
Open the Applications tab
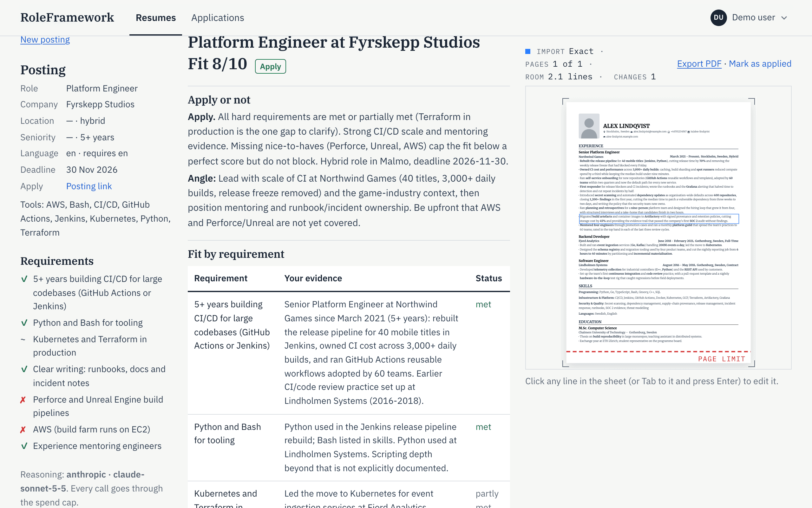tap(217, 17)
